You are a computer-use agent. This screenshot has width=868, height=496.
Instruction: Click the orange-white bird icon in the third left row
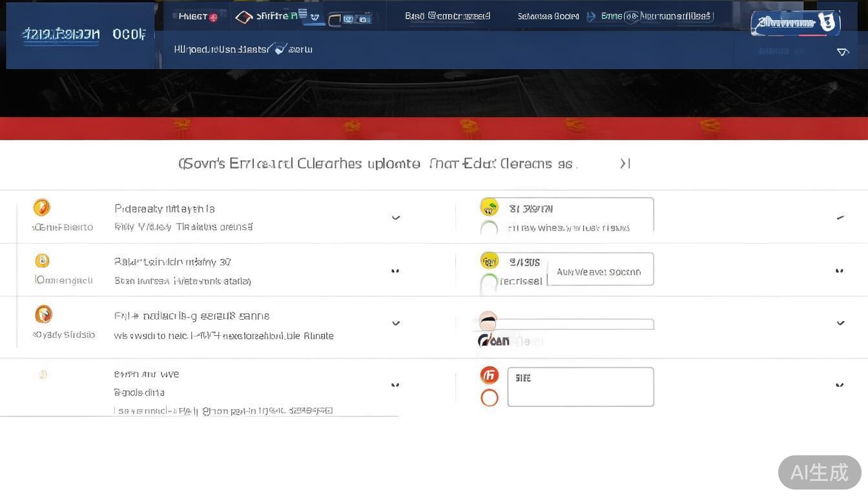[43, 315]
